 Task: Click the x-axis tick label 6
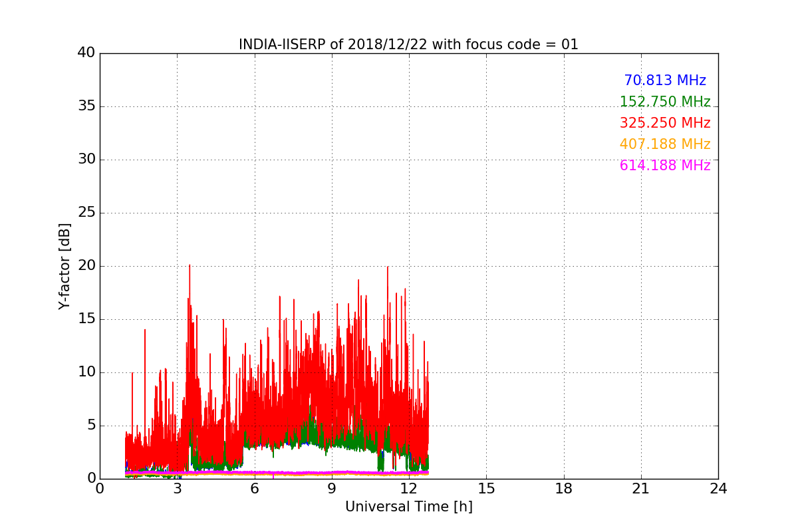(255, 489)
